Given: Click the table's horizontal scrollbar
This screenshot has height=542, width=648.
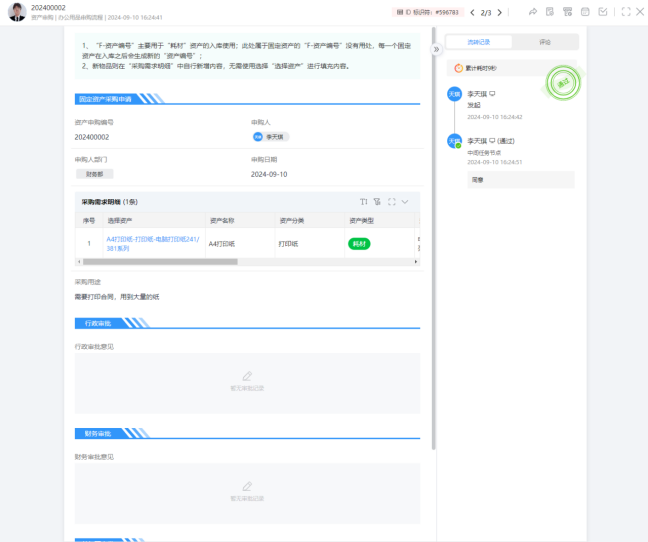Looking at the screenshot, I should [160, 261].
